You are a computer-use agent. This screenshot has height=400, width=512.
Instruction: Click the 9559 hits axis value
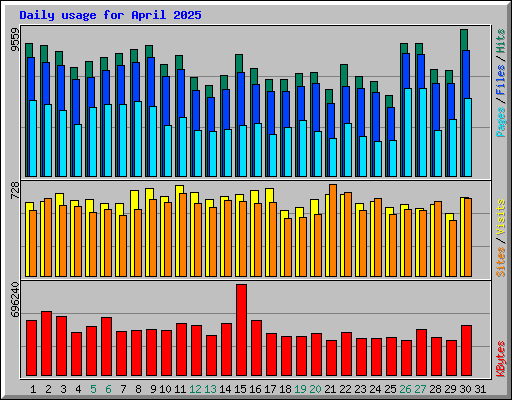15,39
